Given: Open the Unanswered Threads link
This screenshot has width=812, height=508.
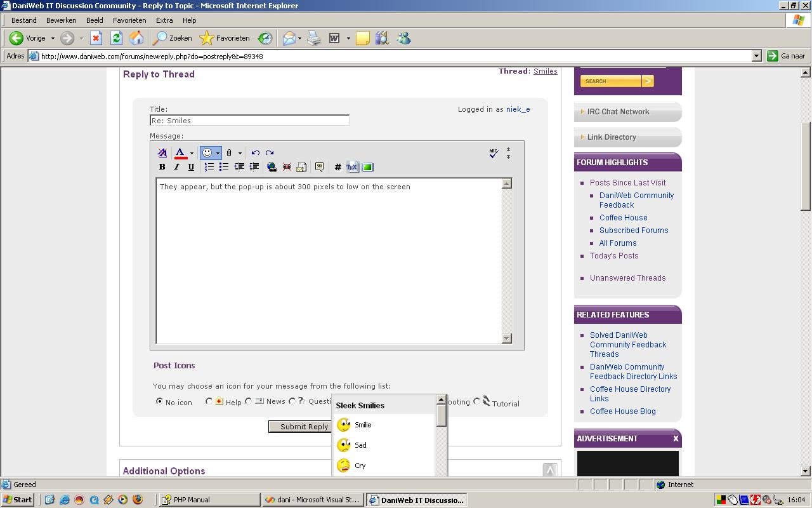Looking at the screenshot, I should click(627, 278).
